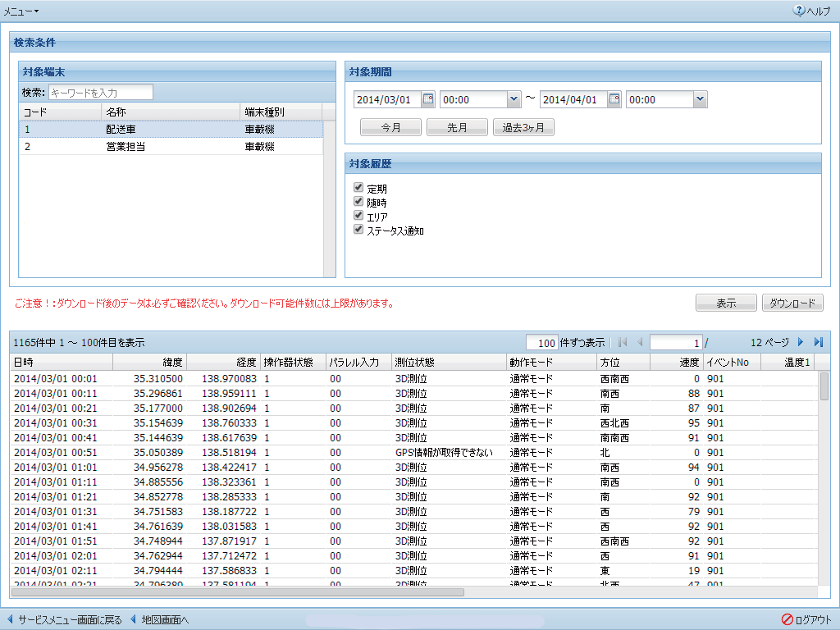Click the 対象端末 list scrollbar

point(330,199)
